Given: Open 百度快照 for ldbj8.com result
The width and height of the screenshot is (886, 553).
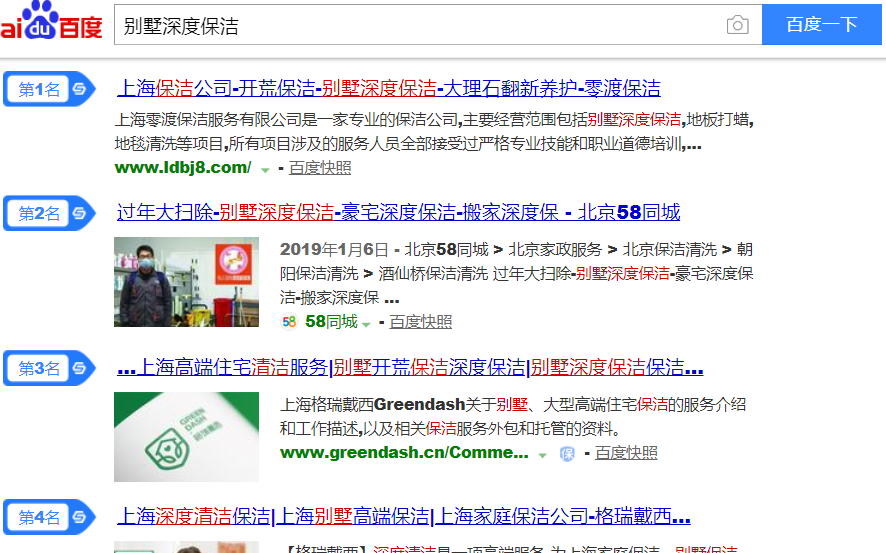Looking at the screenshot, I should pos(320,168).
